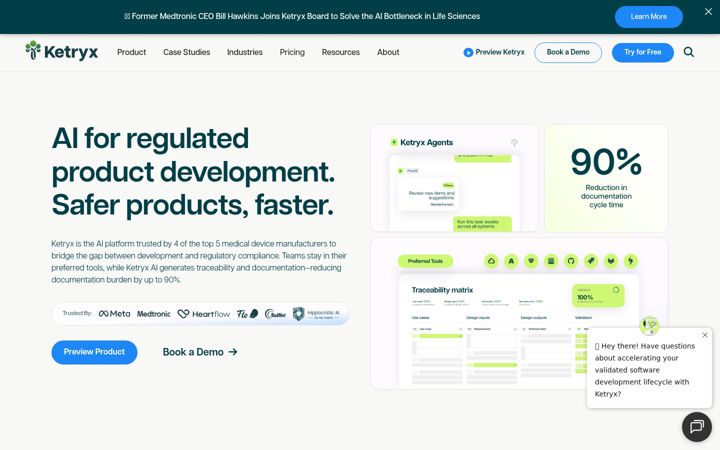
Task: Click the Heartflow logo in Trusted By
Action: point(203,314)
